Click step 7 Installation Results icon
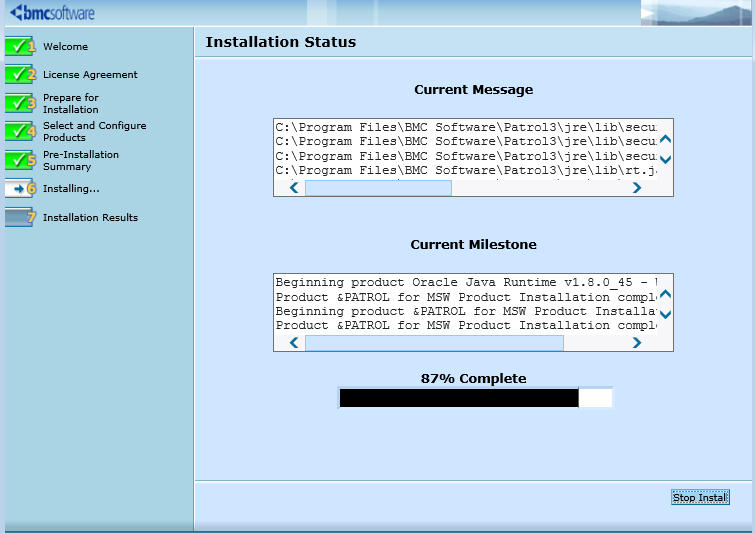 tap(20, 217)
